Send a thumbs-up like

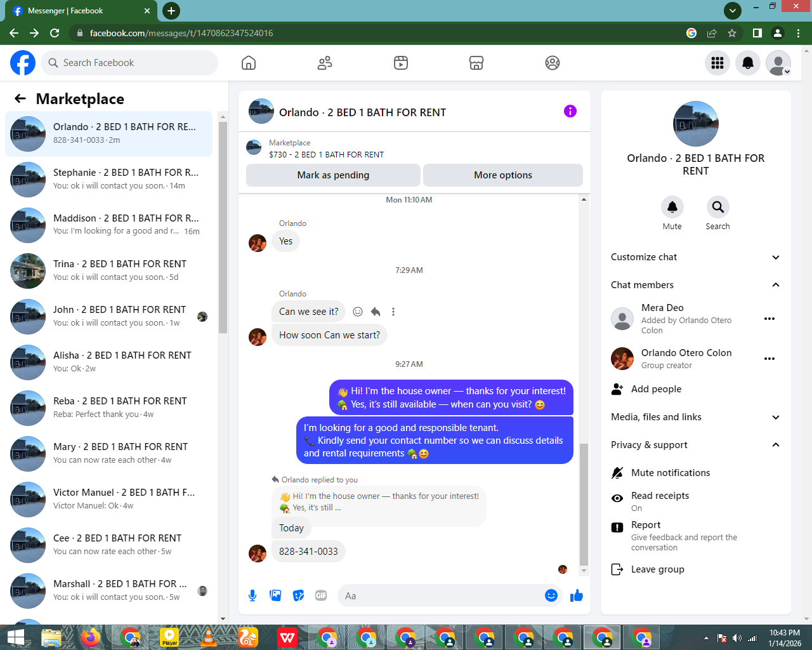pyautogui.click(x=577, y=595)
